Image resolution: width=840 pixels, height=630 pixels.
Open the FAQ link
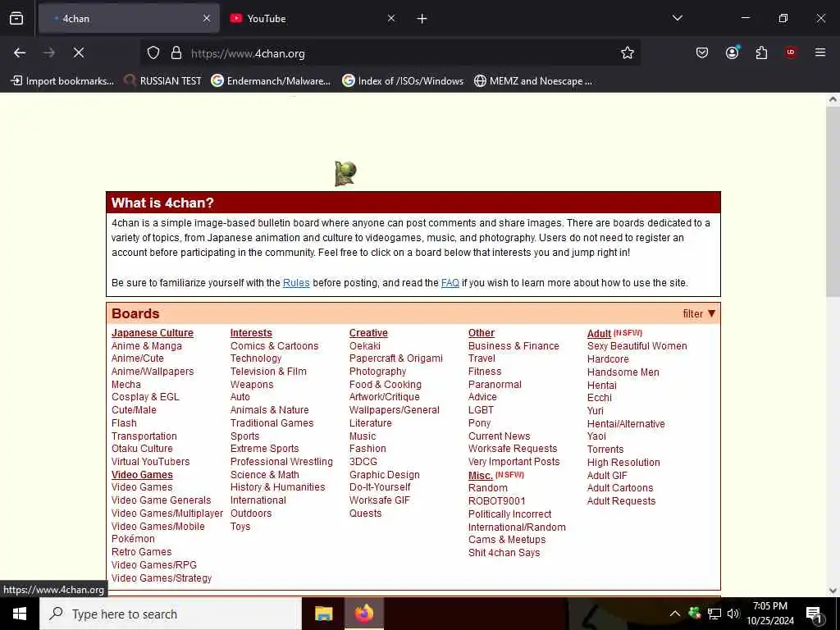point(450,283)
